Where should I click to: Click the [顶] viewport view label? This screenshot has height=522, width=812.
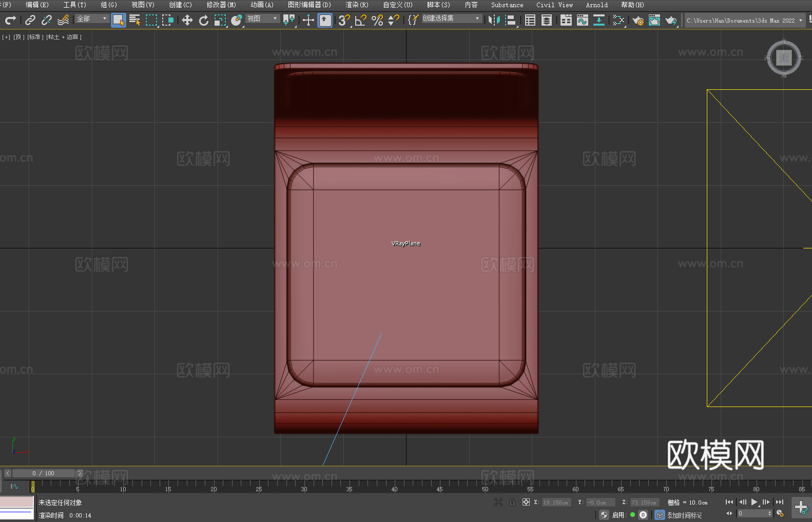pos(18,37)
